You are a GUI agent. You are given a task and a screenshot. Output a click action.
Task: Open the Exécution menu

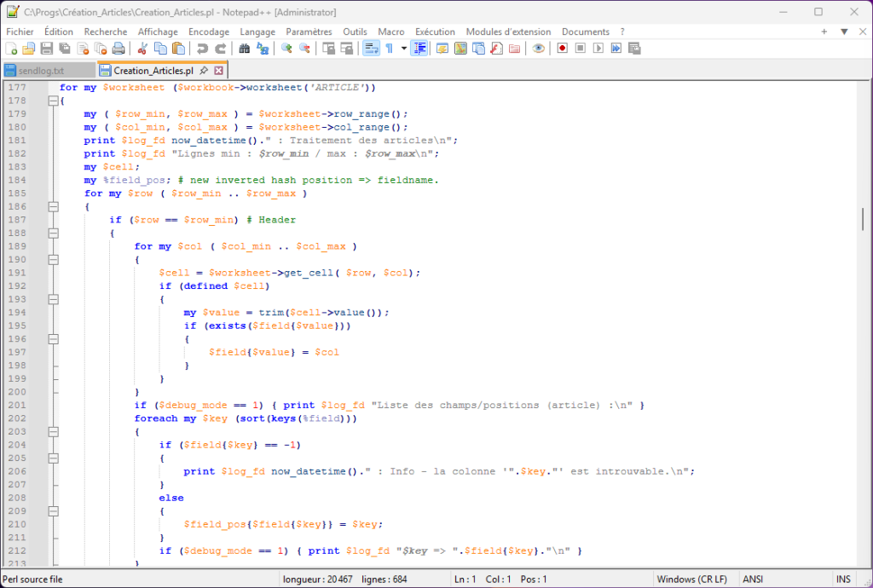[x=435, y=32]
